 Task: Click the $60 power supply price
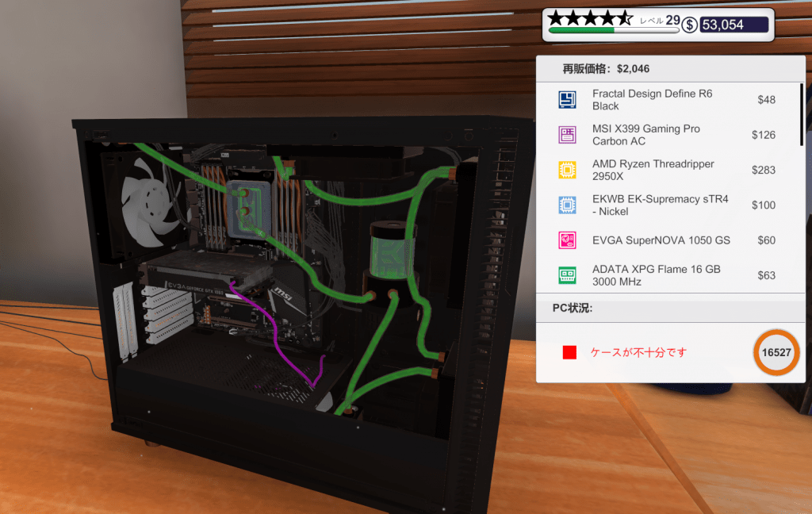(x=767, y=240)
